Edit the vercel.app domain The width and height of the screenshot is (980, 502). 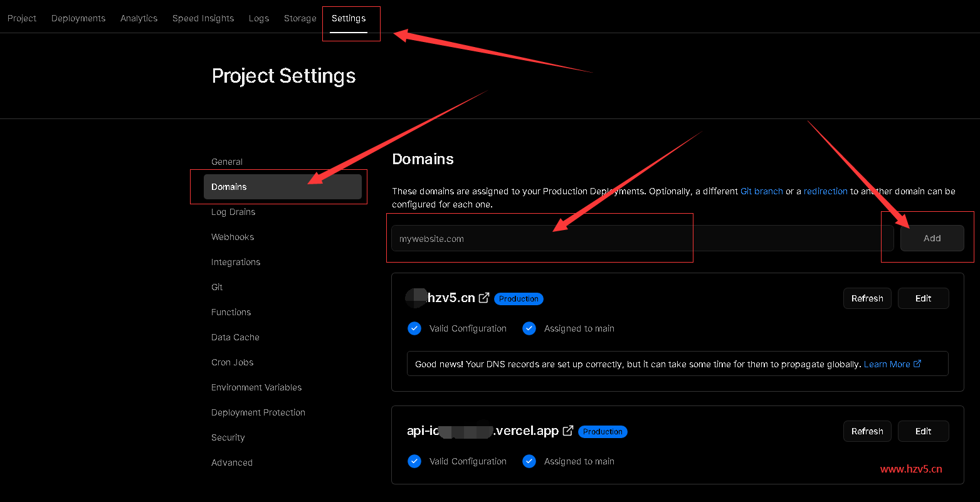click(924, 431)
